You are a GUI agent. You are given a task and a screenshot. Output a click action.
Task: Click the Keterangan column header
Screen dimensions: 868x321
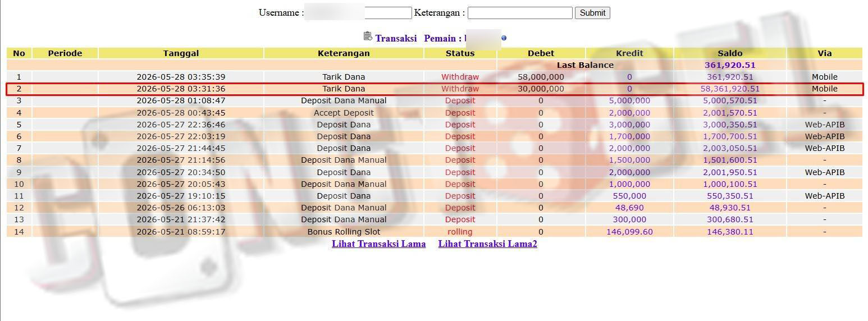coord(344,53)
